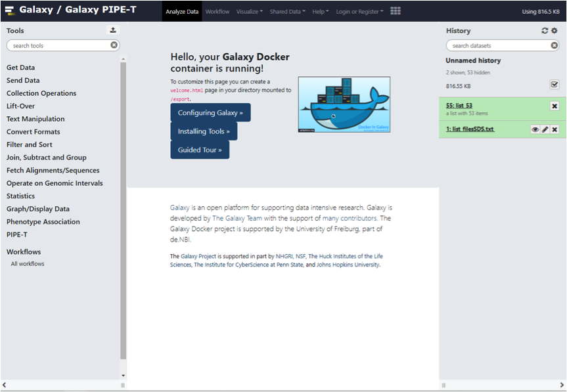Open Fetch Alignments/Sequences section

tap(53, 170)
